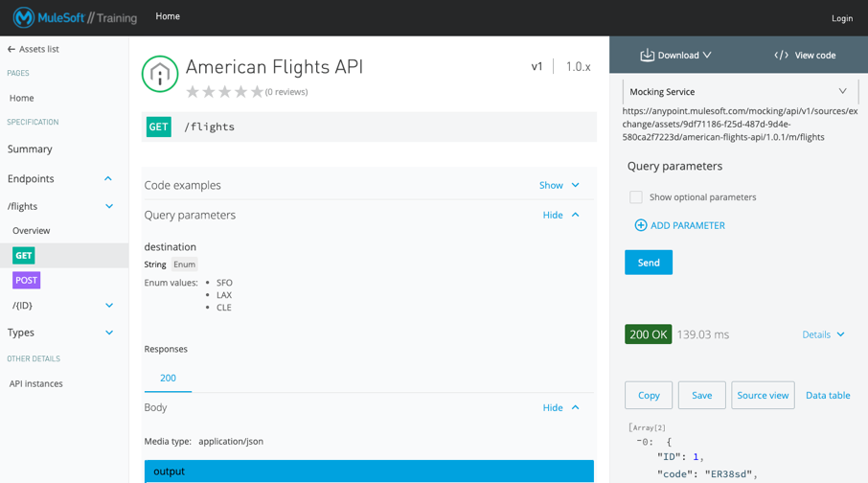
Task: Click the American Flights API house icon
Action: [x=160, y=74]
